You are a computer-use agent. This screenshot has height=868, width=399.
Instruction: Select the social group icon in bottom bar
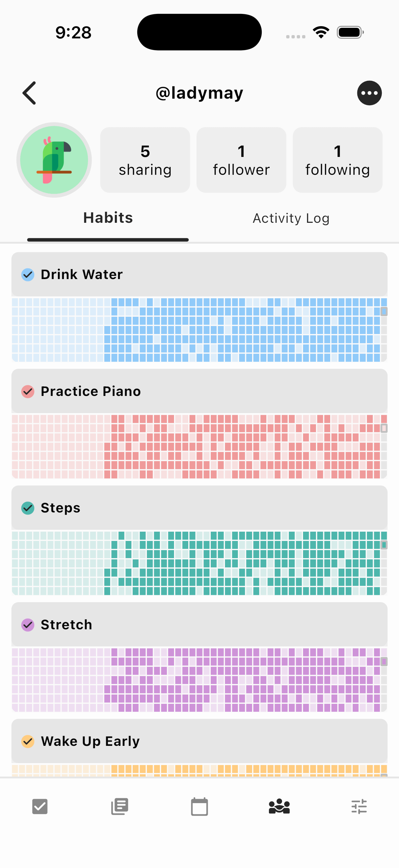pyautogui.click(x=279, y=806)
